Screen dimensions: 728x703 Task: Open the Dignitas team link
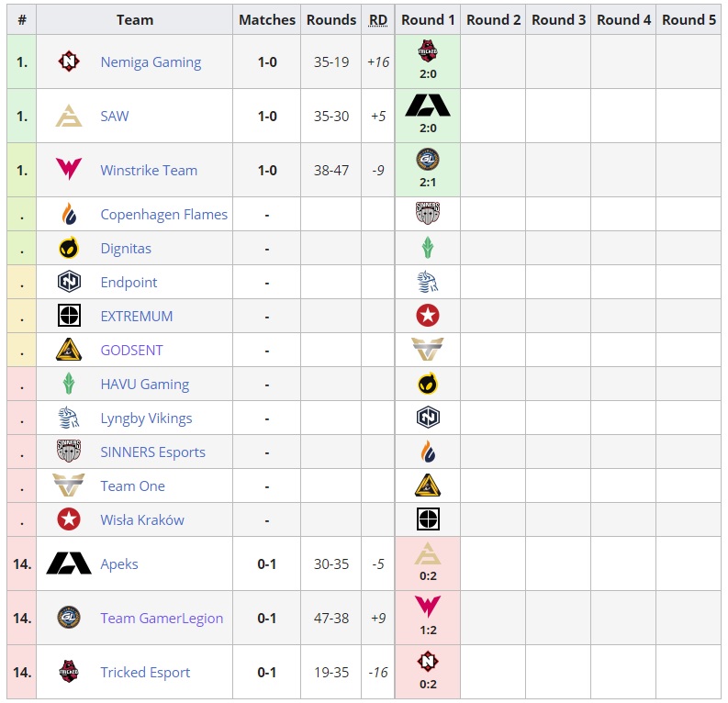pos(126,249)
